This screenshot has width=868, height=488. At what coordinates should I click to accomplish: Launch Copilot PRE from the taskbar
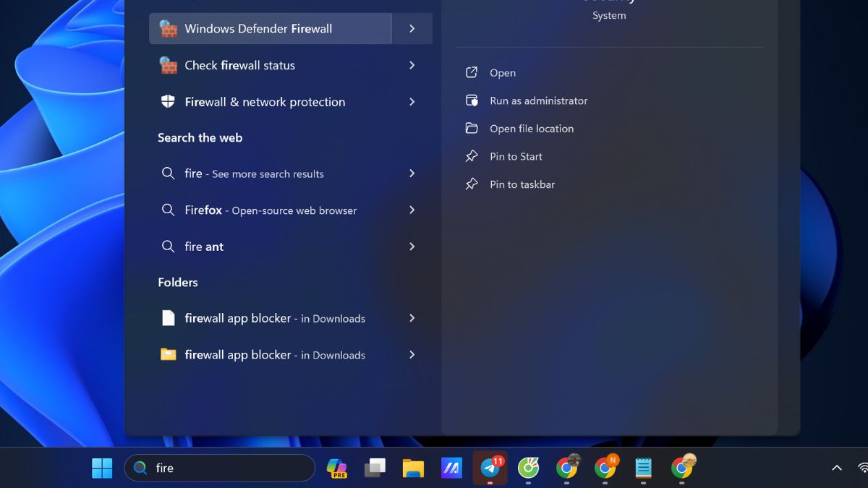(x=336, y=468)
